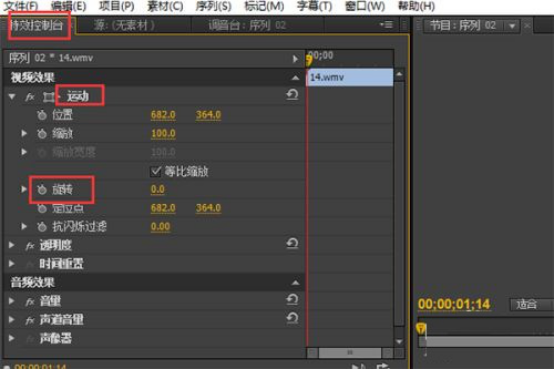
Task: Collapse the 运动 effect group
Action: pyautogui.click(x=12, y=96)
